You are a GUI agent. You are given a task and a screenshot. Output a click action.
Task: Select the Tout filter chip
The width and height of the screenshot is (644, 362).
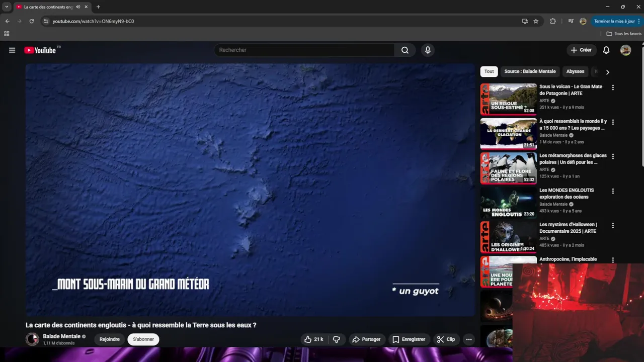pyautogui.click(x=489, y=71)
